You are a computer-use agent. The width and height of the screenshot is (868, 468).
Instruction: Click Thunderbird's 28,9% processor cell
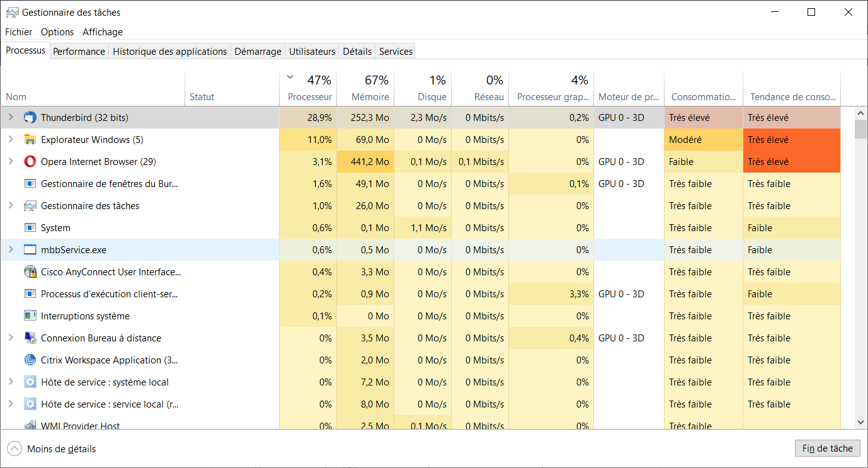click(308, 118)
